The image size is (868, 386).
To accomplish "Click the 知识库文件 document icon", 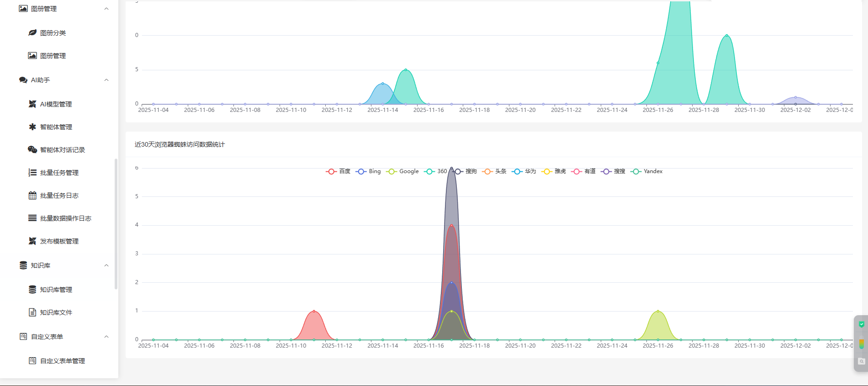I will click(x=32, y=312).
